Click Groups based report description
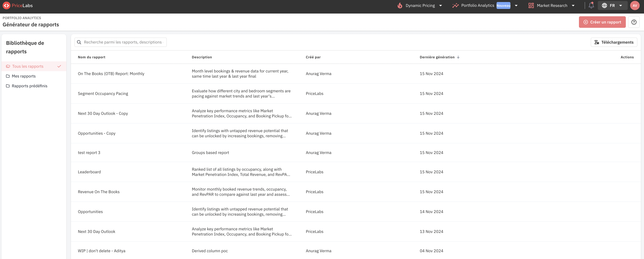Viewport: 644px width, 259px height. (x=210, y=152)
